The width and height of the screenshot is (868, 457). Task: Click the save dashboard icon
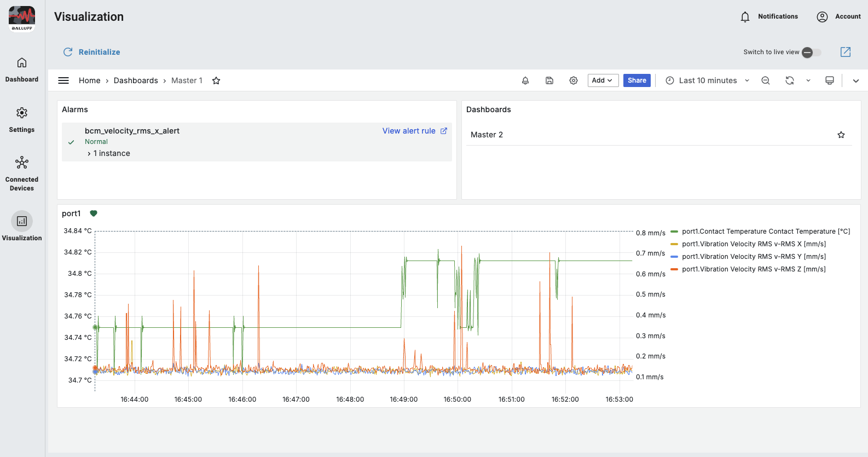click(549, 80)
